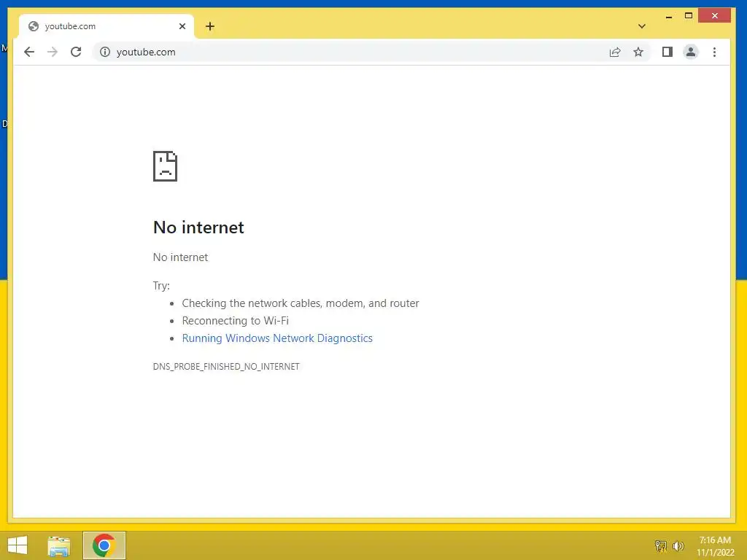Screen dimensions: 747x560
Task: Click "Checking the network cables, modem, and router"
Action: pos(301,303)
